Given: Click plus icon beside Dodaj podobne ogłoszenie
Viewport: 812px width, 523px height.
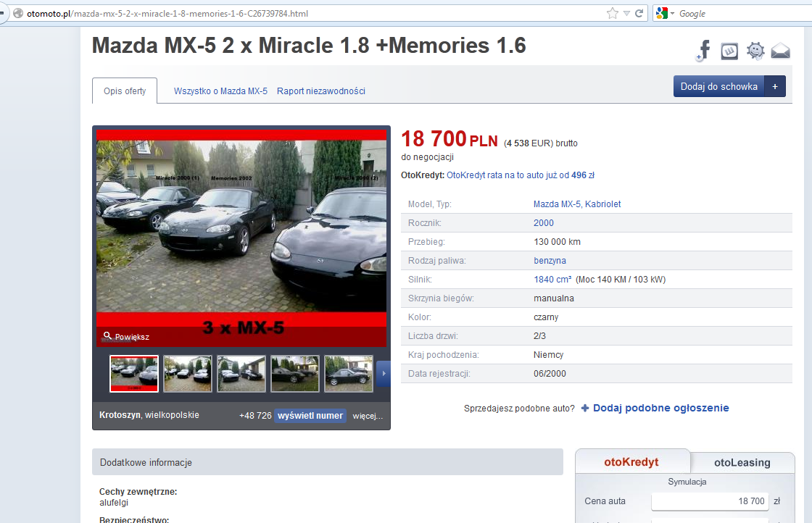Looking at the screenshot, I should pos(585,408).
